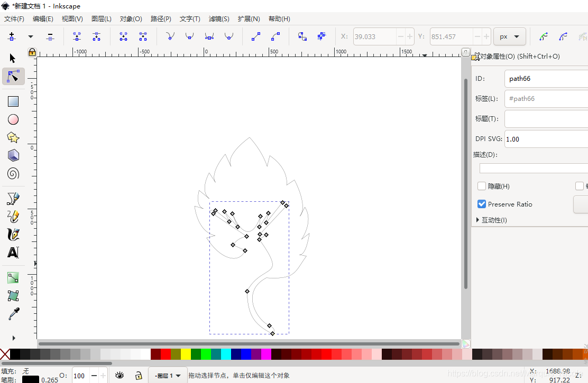Screen dimensions: 588x383
Task: Check the 隐藏(H) hide checkbox
Action: 482,186
